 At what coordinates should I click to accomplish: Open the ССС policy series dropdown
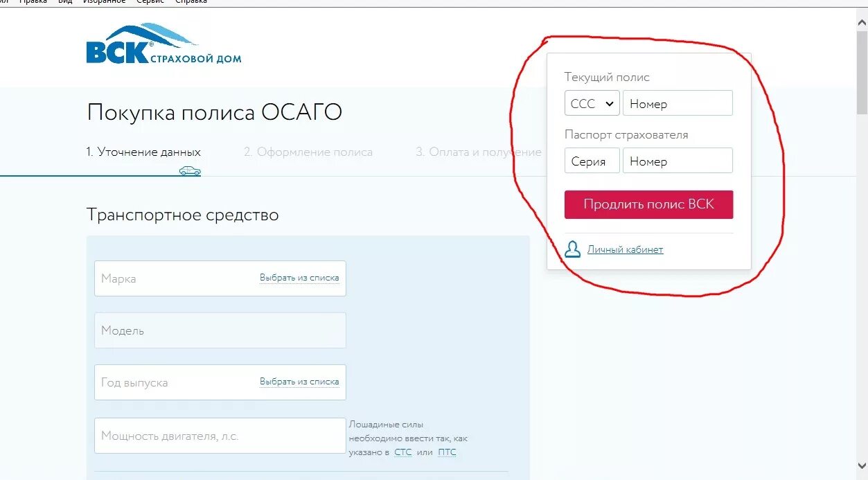point(592,103)
